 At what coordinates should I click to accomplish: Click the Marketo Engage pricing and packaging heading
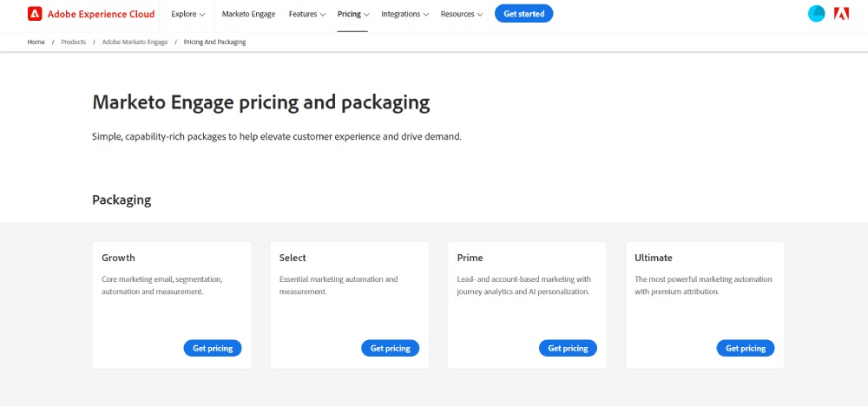260,103
